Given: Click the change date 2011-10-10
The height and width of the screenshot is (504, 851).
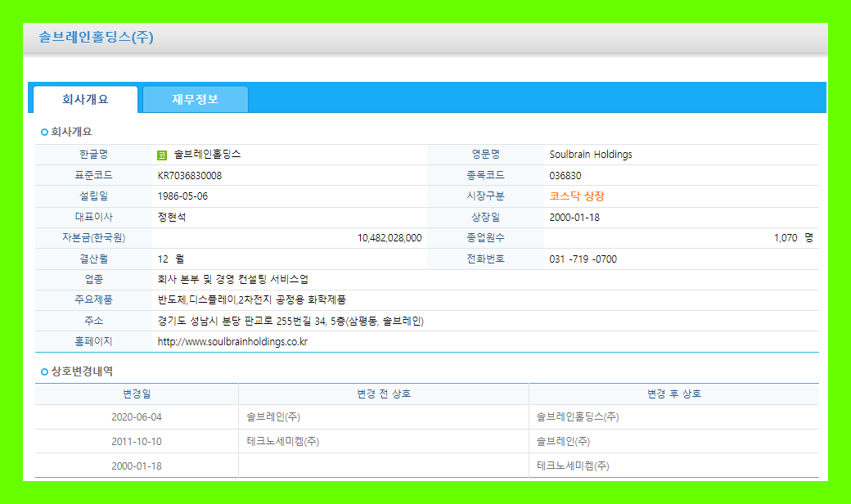Looking at the screenshot, I should [x=137, y=442].
